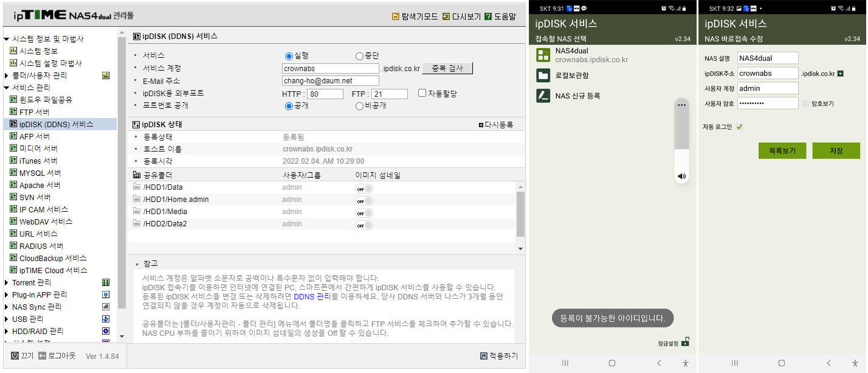Click the USB 관리 side icon
The image size is (868, 373).
click(106, 319)
